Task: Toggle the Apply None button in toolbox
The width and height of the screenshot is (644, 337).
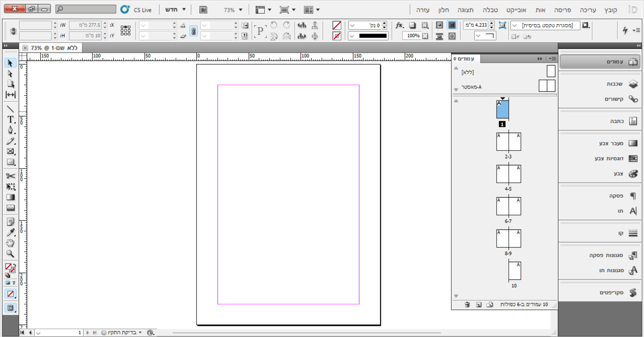Action: tap(10, 294)
